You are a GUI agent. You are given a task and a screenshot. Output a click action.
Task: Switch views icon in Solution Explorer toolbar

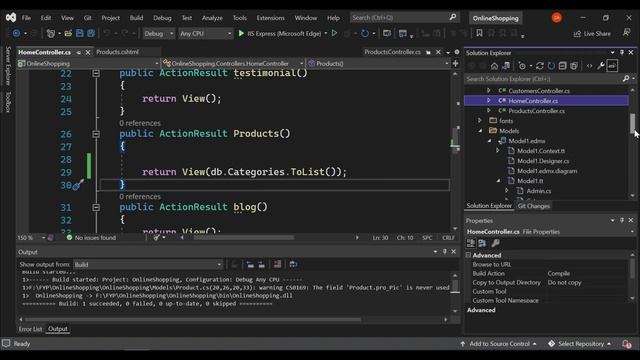point(506,66)
